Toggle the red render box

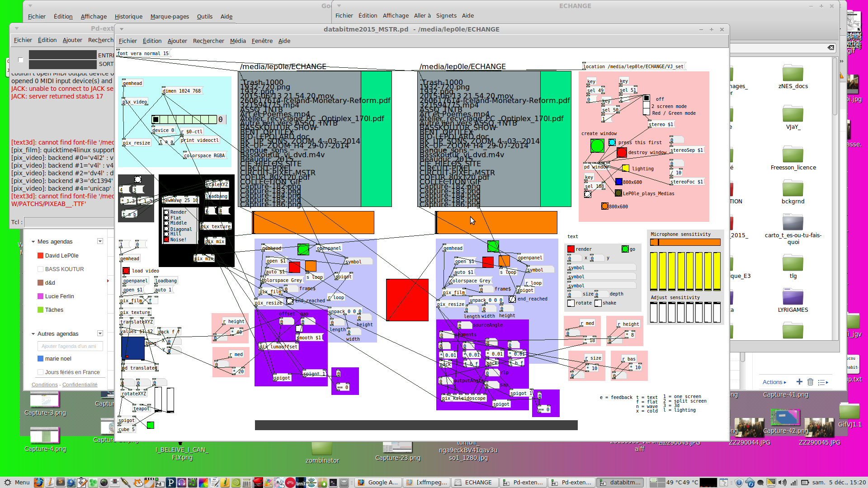571,249
